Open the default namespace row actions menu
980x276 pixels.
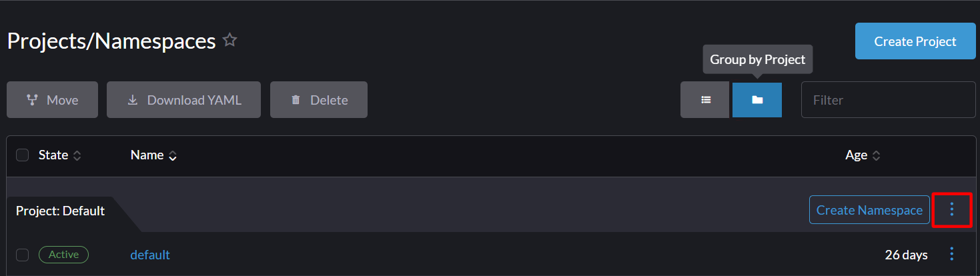952,254
